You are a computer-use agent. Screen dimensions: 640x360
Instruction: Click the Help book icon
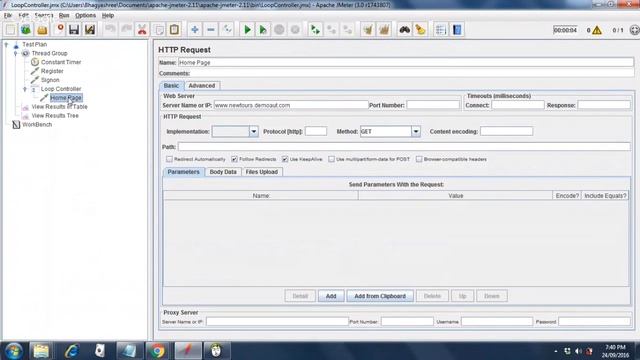[457, 29]
